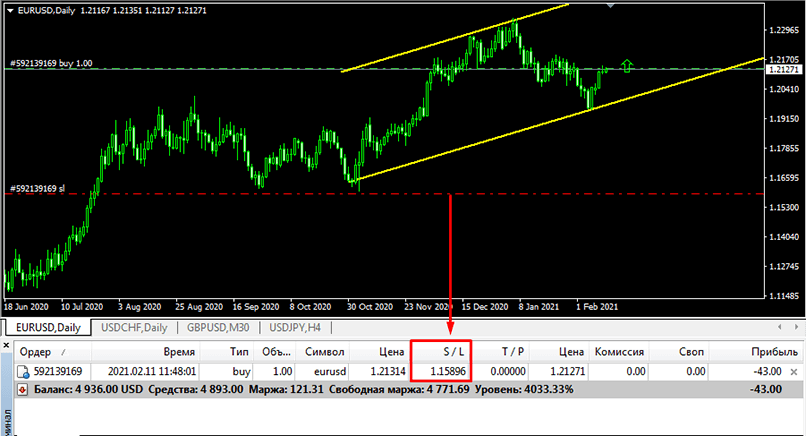Select the Свободная маржа: 4 771.69 text
This screenshot has height=436, width=806.
[399, 390]
